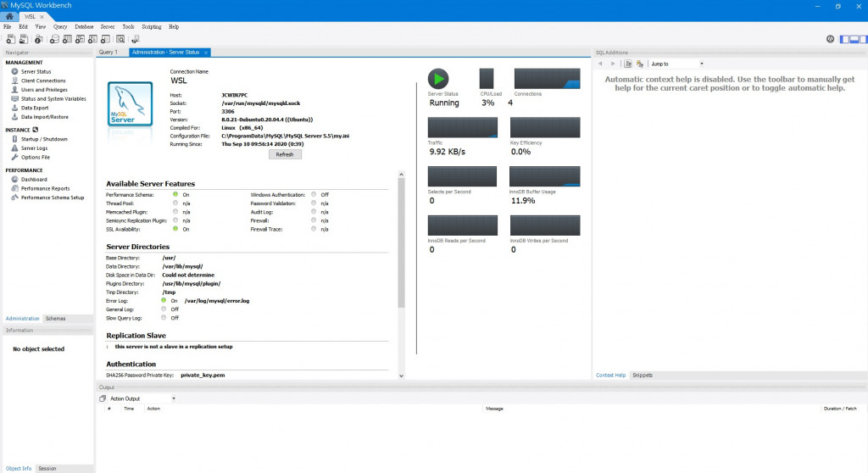Toggle the right sidebar panel icon
The width and height of the screenshot is (868, 473).
pyautogui.click(x=863, y=39)
